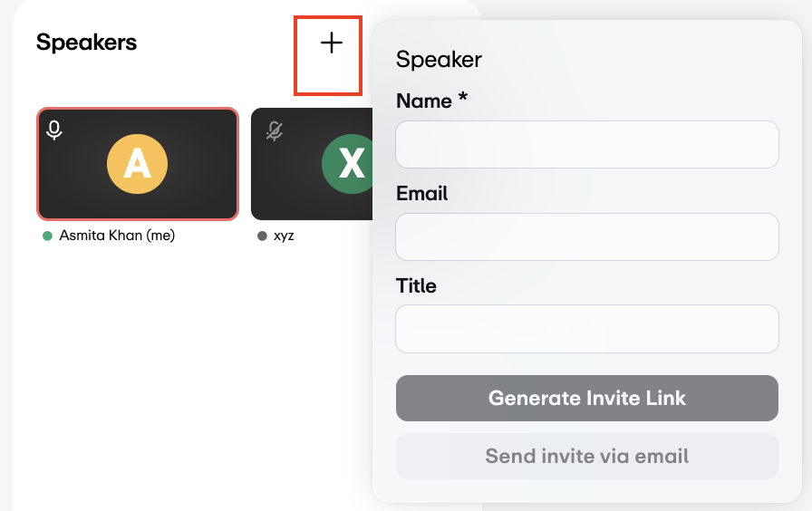Click the Asmita Khan (me) name label
The image size is (812, 511).
pos(117,236)
